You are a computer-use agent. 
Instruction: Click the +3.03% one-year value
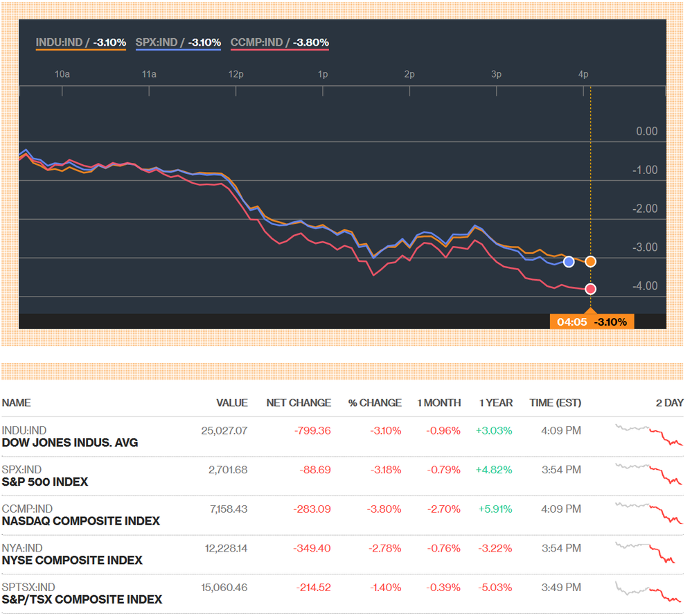point(494,430)
